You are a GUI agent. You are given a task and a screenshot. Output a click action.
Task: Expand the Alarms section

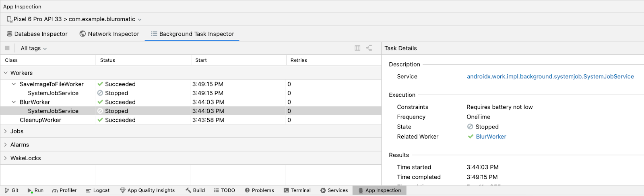click(6, 145)
